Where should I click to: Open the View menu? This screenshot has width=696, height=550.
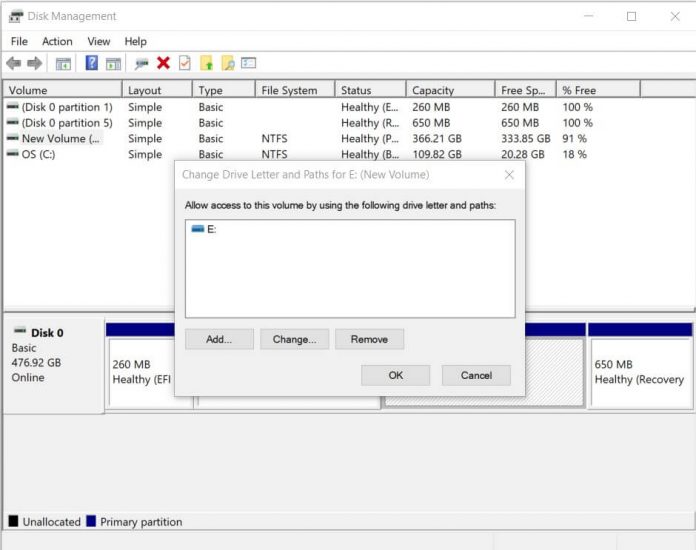coord(99,41)
